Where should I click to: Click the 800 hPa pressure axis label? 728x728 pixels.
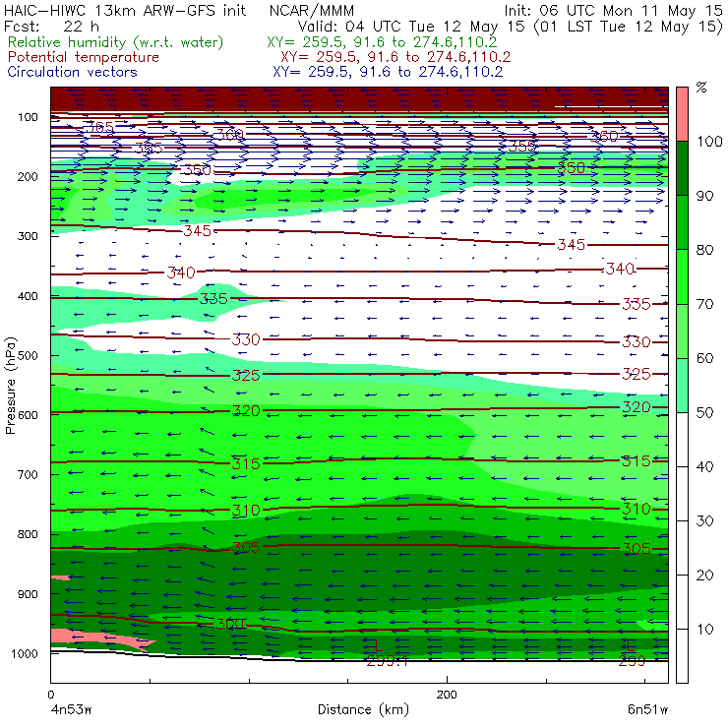[28, 534]
